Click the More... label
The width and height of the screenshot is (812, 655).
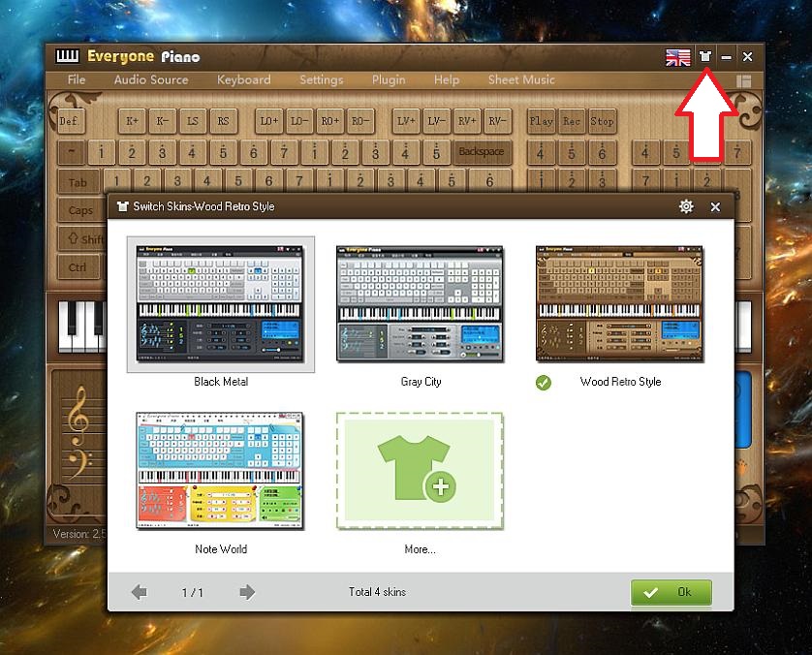point(420,549)
